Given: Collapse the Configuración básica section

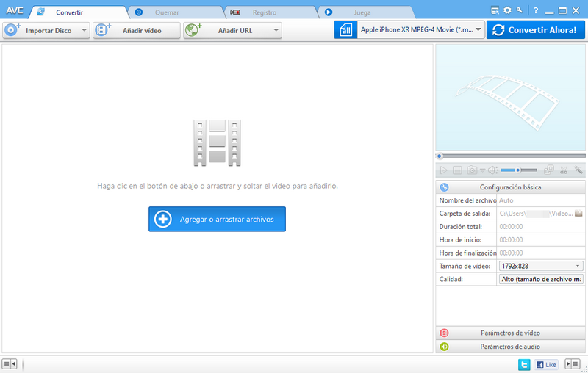Looking at the screenshot, I should pos(510,187).
